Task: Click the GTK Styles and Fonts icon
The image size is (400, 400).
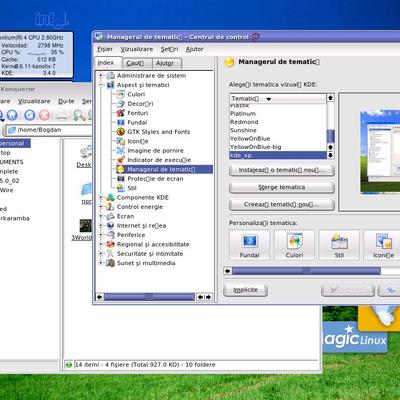Action: point(121,132)
